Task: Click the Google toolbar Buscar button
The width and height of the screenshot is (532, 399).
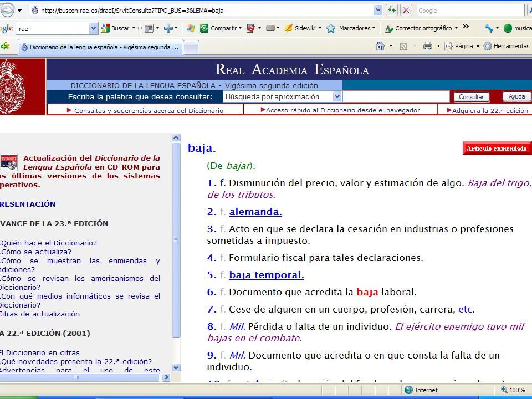Action: [x=115, y=28]
